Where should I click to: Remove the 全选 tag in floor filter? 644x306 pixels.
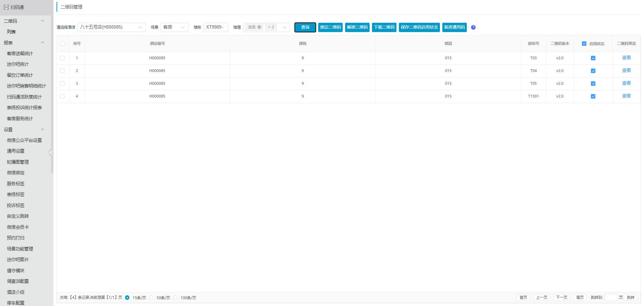pyautogui.click(x=259, y=27)
